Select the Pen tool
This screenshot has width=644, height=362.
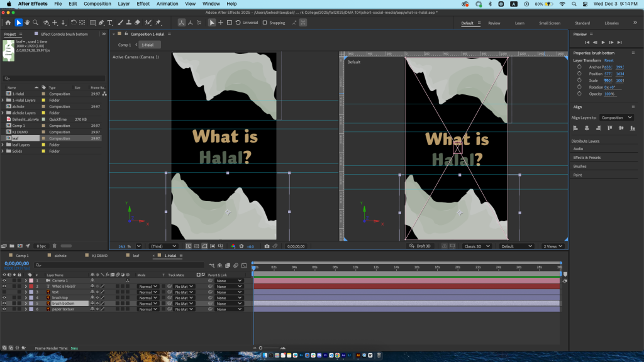[x=100, y=23]
